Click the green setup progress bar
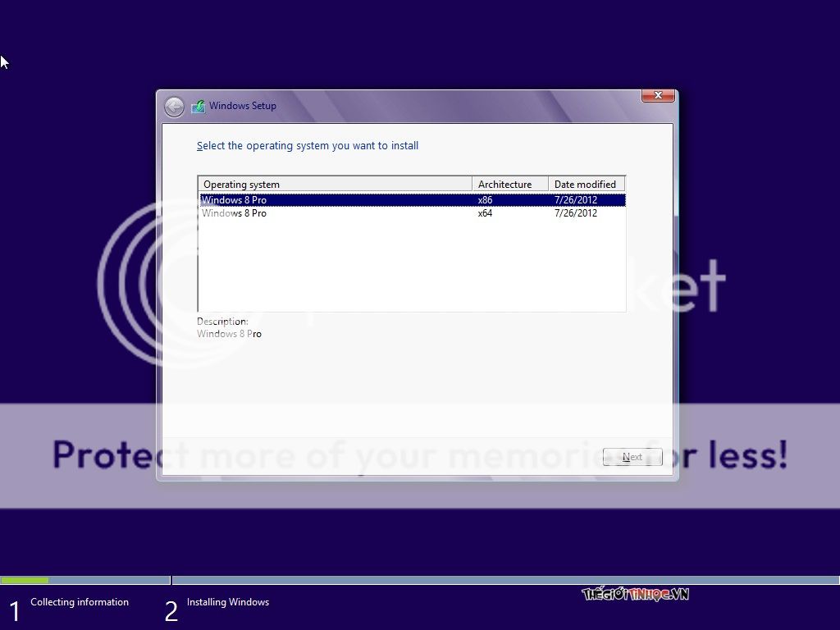 (x=25, y=580)
